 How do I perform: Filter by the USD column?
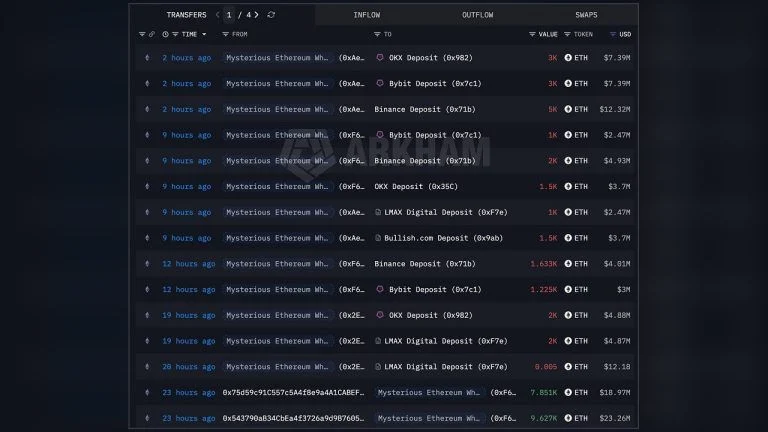tap(613, 34)
